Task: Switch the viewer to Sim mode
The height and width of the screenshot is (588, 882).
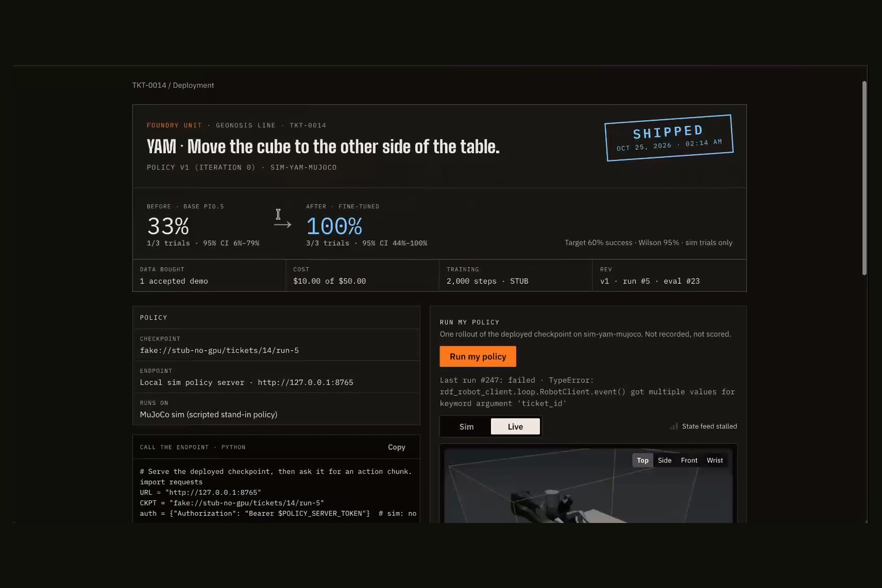Action: (x=466, y=426)
